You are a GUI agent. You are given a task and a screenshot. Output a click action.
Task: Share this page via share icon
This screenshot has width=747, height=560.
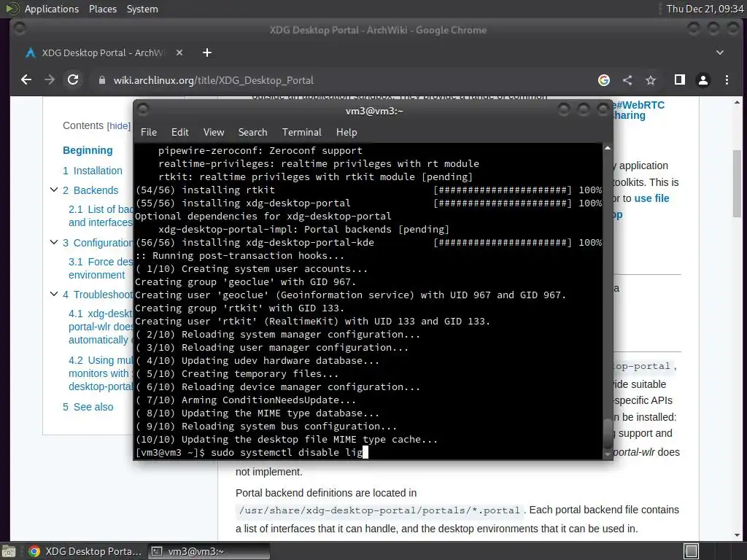(x=627, y=80)
